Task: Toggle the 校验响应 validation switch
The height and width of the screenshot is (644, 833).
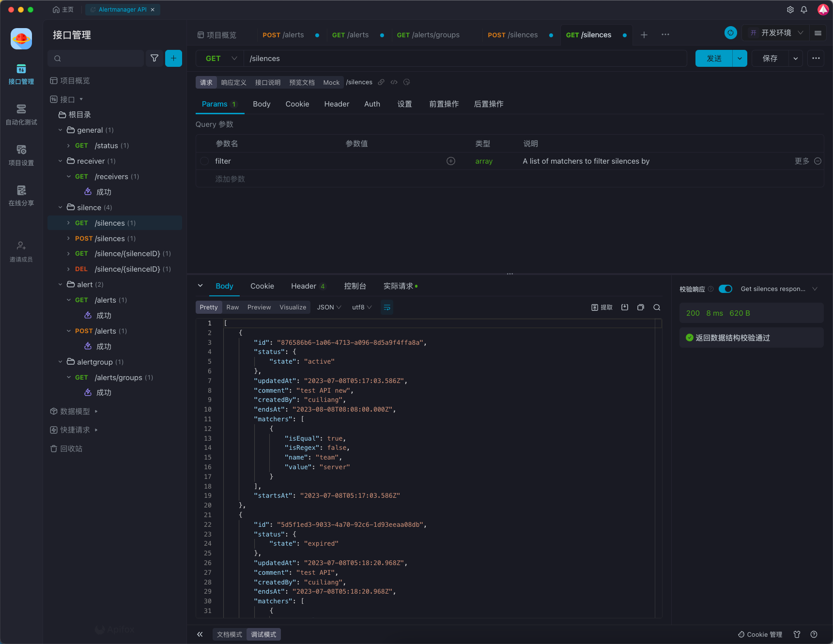Action: (725, 289)
